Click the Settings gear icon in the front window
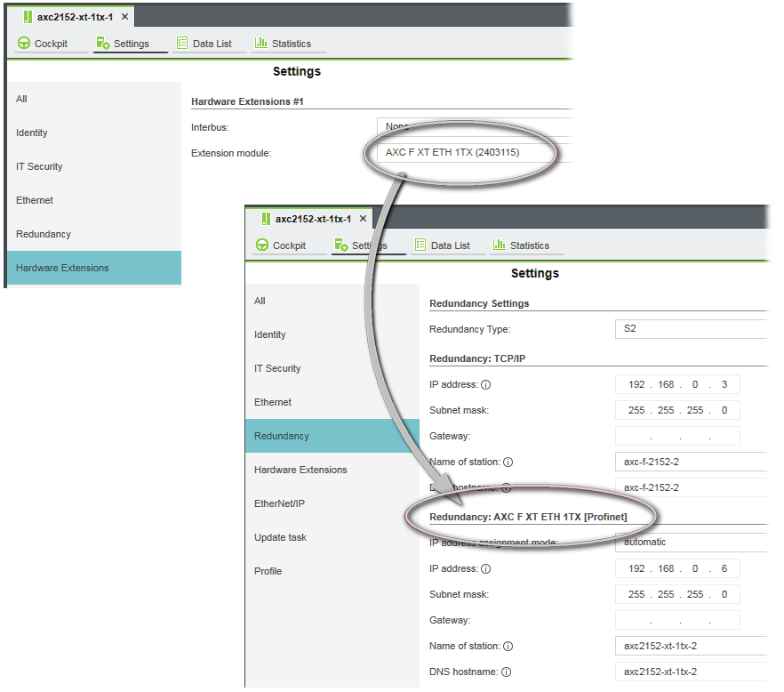This screenshot has height=692, width=784. [x=341, y=245]
